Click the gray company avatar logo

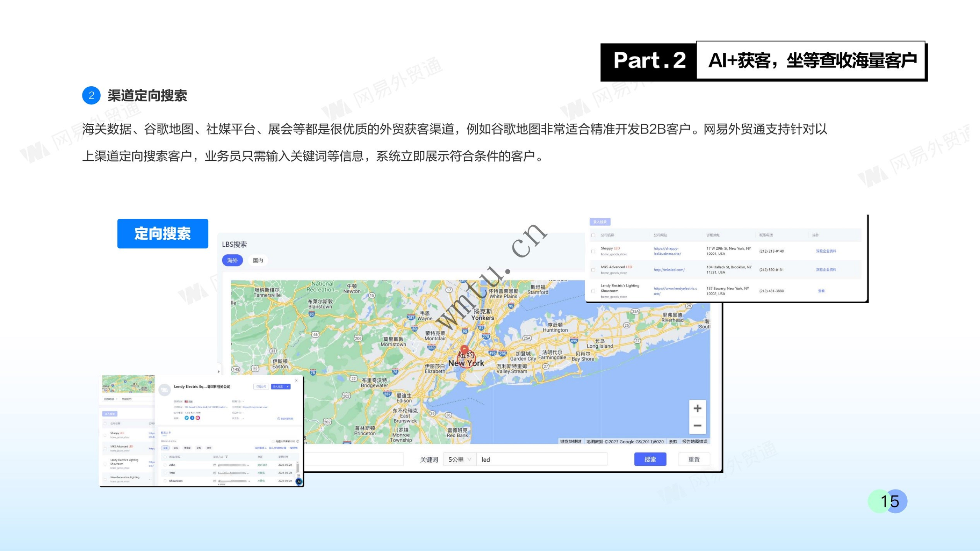pos(165,390)
